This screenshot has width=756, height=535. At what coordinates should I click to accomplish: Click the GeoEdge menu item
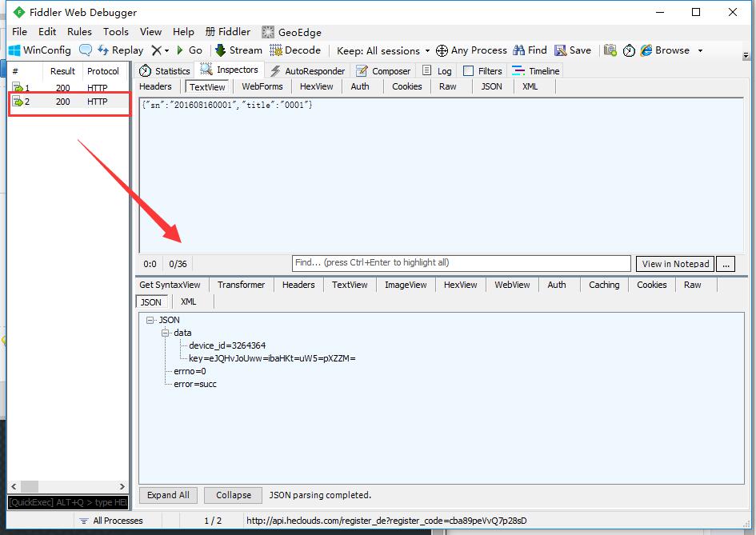292,32
